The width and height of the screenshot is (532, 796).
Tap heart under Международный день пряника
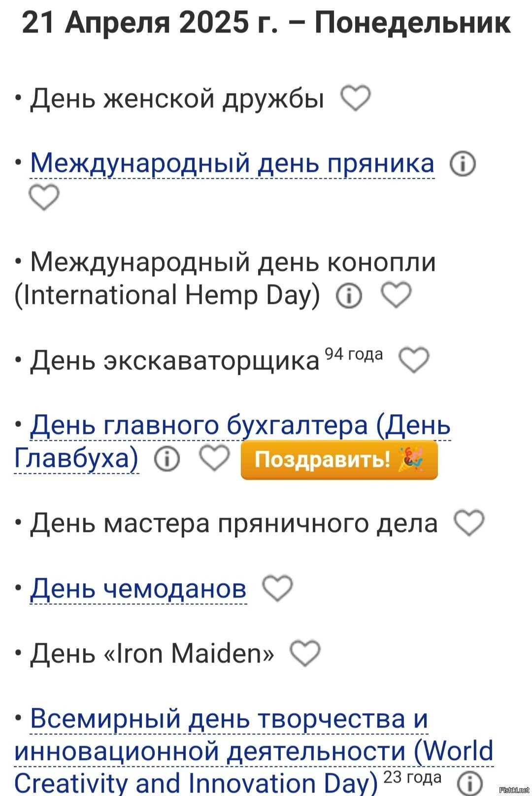point(44,198)
